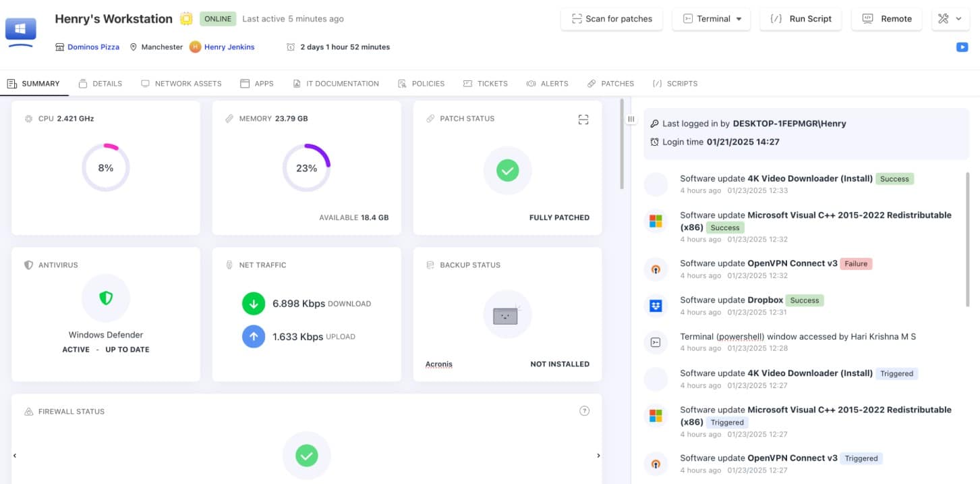The width and height of the screenshot is (980, 484).
Task: Open the IT Documentation tab
Action: pos(336,84)
